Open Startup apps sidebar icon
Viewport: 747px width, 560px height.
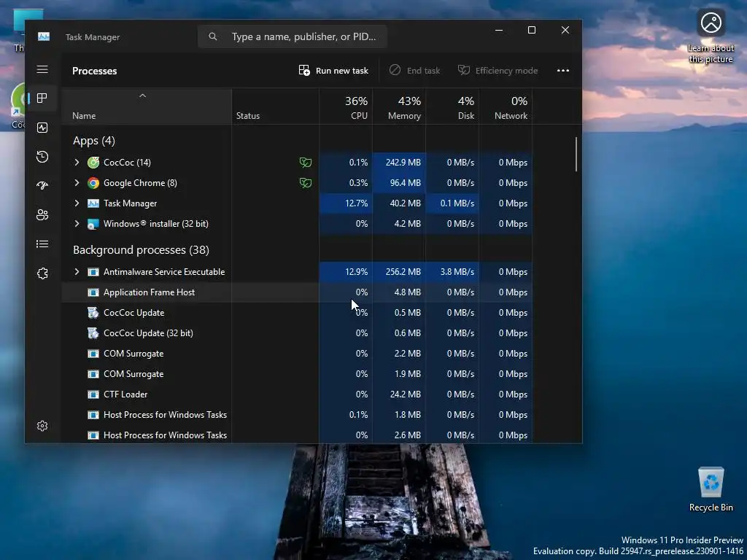[42, 186]
